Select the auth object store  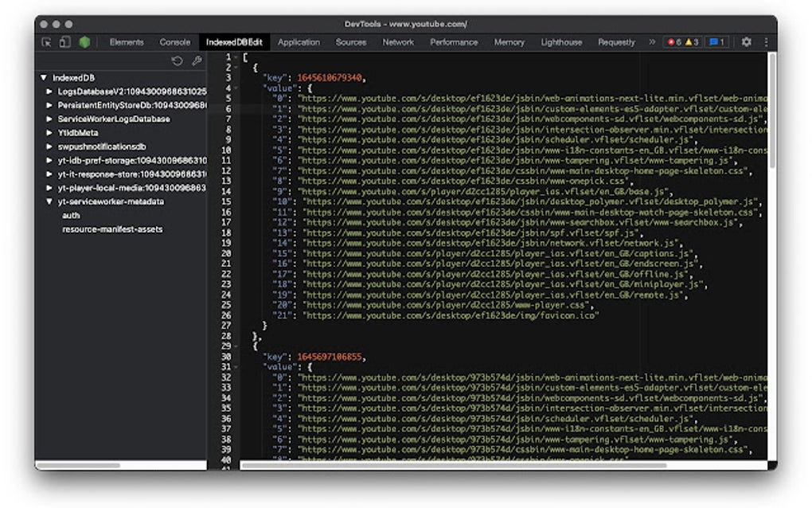(71, 216)
